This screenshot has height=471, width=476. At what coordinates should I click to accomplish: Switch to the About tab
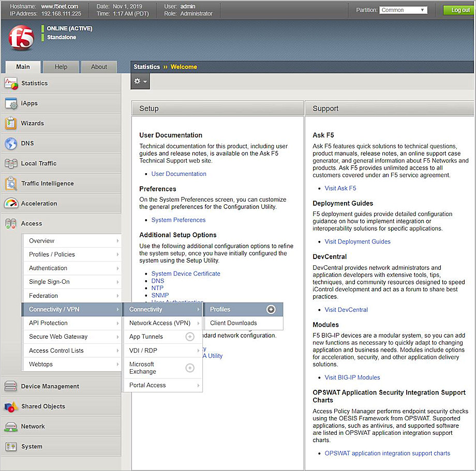(x=98, y=67)
